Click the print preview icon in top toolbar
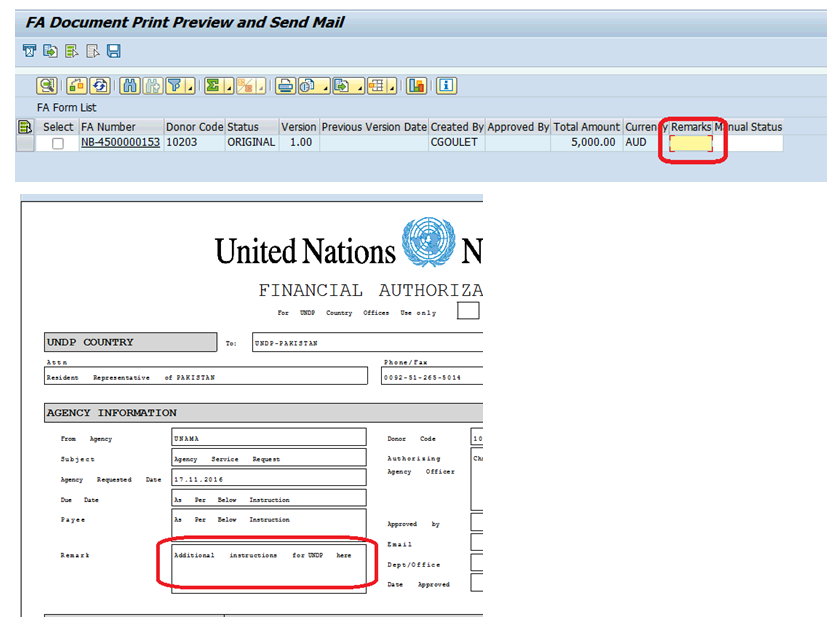The width and height of the screenshot is (835, 626). pyautogui.click(x=29, y=51)
